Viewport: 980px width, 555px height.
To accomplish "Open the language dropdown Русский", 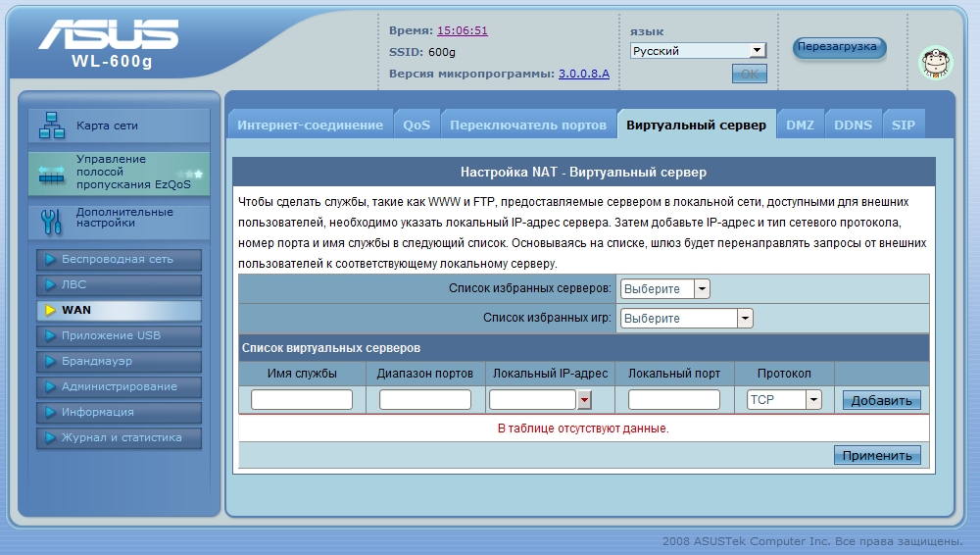I will (698, 51).
